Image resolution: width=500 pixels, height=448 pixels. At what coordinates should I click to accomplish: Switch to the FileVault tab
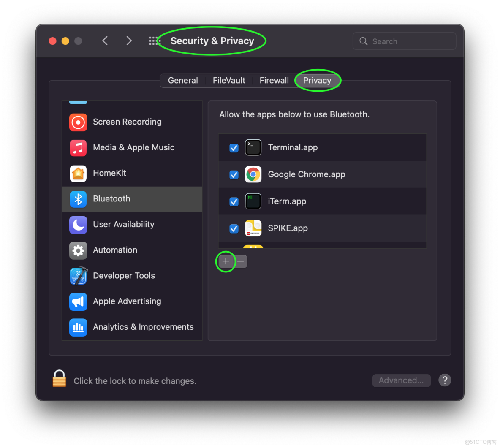point(229,80)
